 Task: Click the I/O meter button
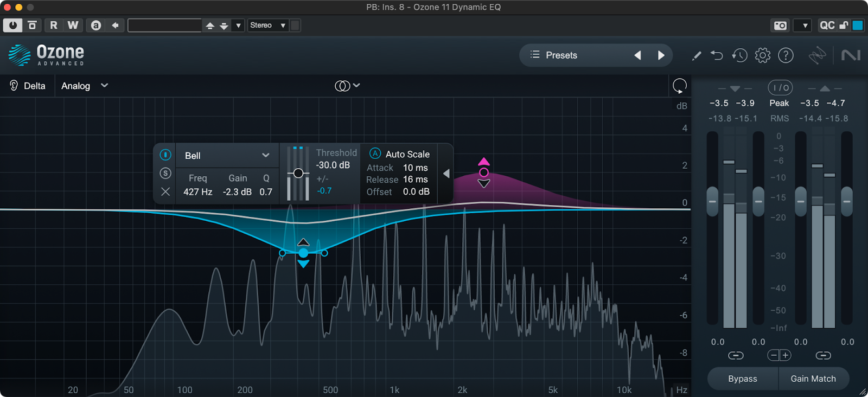pyautogui.click(x=780, y=88)
